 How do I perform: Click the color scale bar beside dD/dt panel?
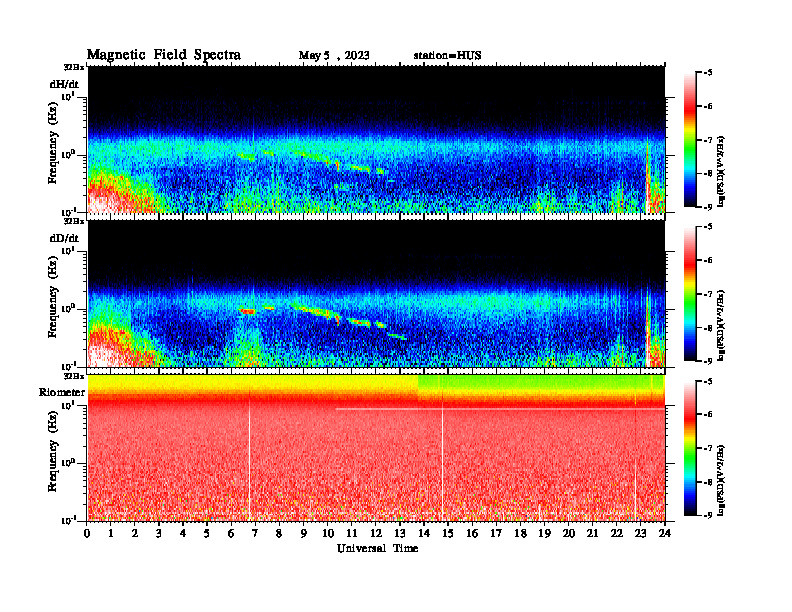coord(690,294)
